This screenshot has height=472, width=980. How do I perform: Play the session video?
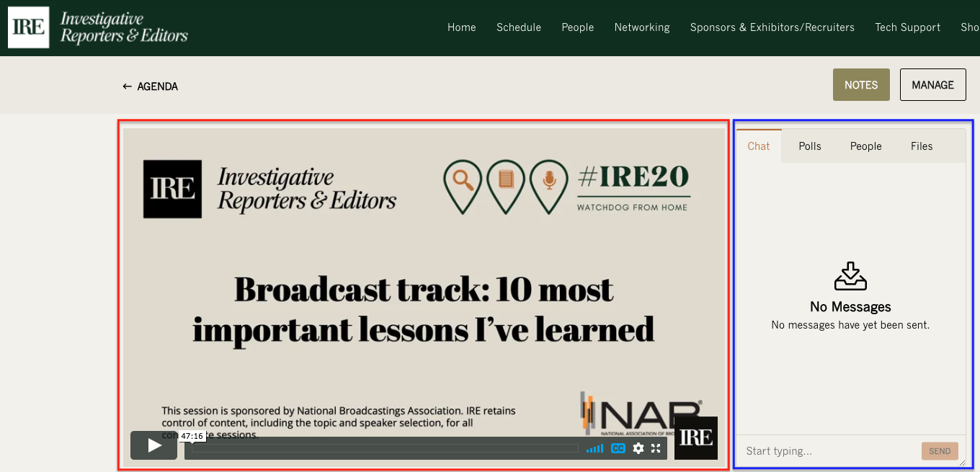point(153,445)
